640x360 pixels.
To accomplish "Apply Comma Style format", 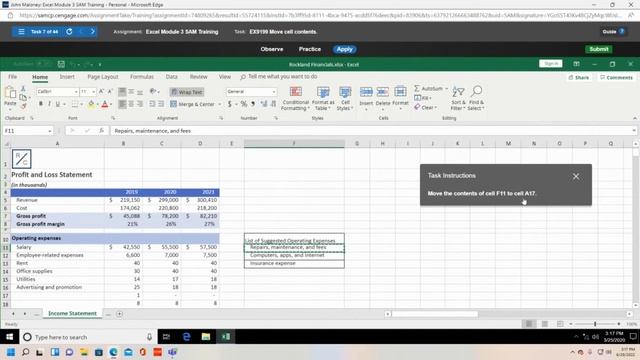I will [253, 104].
